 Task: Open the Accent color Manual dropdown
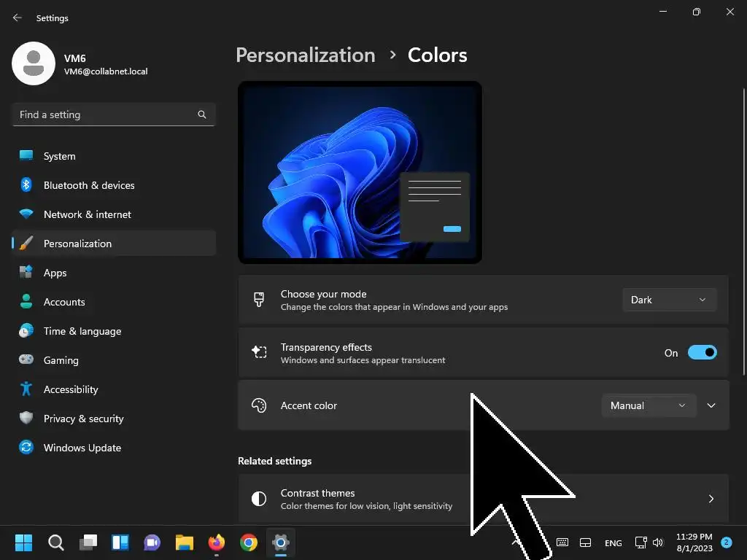pyautogui.click(x=649, y=405)
